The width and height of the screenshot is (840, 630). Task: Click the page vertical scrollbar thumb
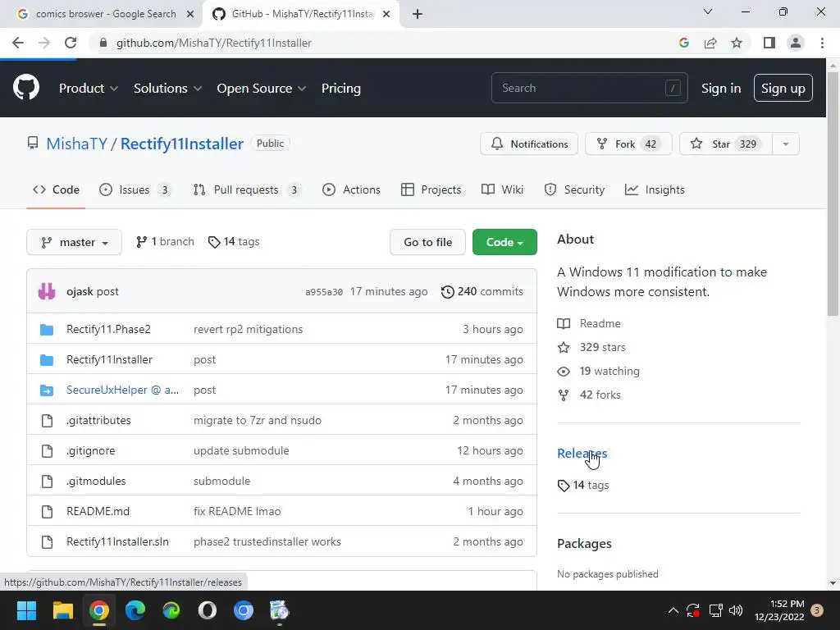tap(833, 193)
